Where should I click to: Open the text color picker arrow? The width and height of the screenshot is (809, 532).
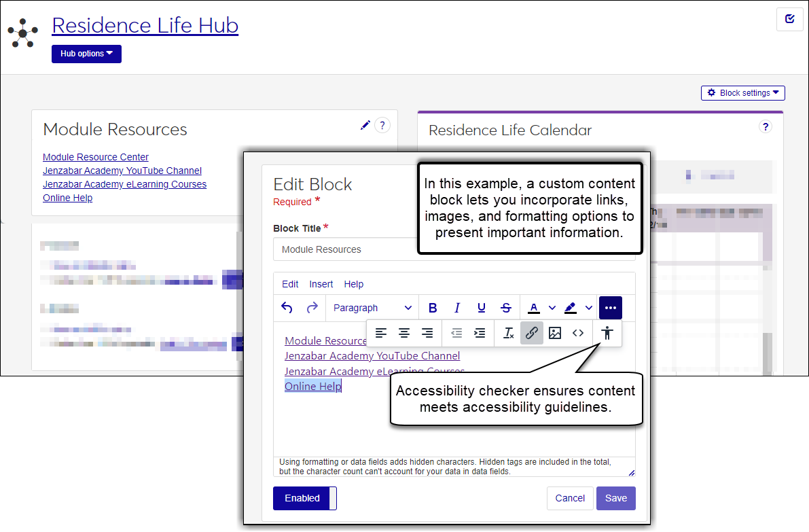tap(552, 308)
